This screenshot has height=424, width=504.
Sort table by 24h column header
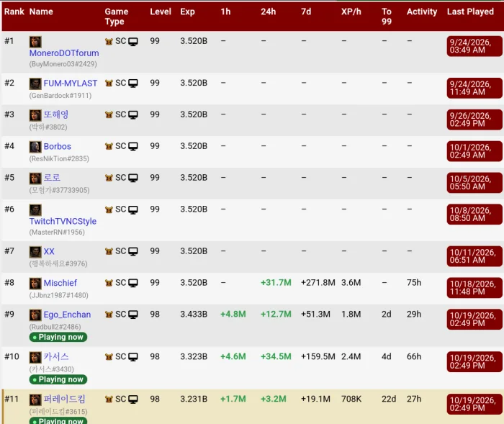[269, 12]
